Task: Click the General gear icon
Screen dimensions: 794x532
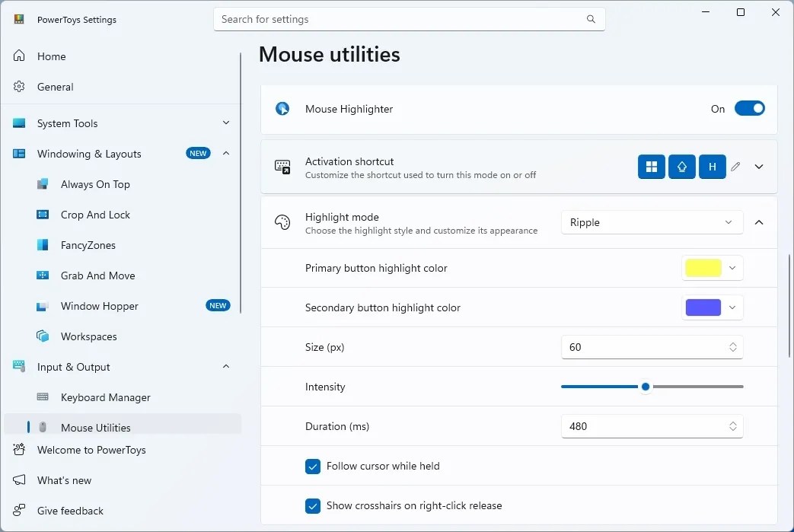Action: [x=19, y=87]
